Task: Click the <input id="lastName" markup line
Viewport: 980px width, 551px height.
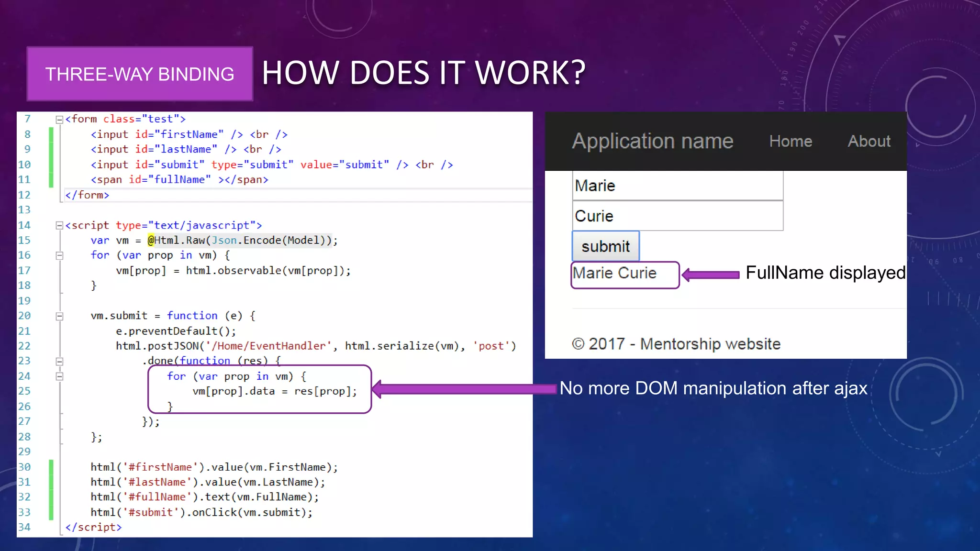Action: point(186,150)
